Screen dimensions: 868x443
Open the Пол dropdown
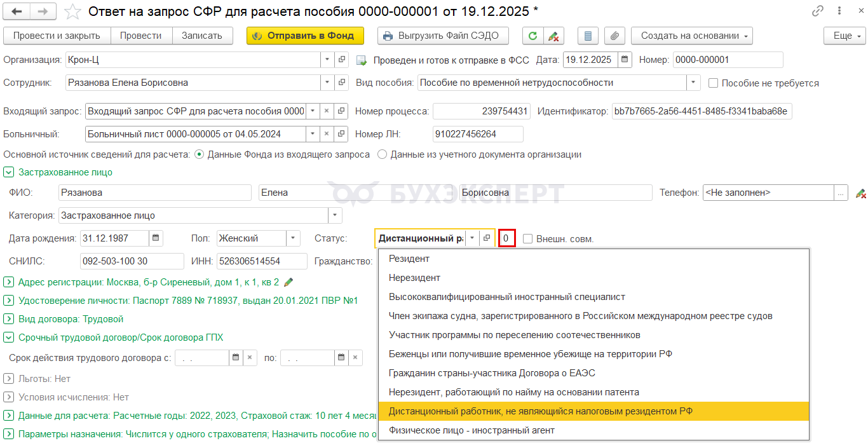tap(293, 238)
